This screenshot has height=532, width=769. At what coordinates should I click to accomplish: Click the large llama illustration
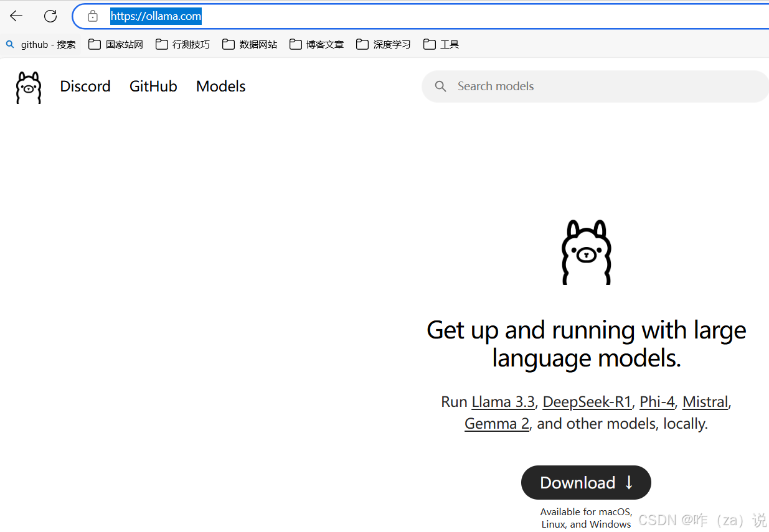pyautogui.click(x=587, y=252)
